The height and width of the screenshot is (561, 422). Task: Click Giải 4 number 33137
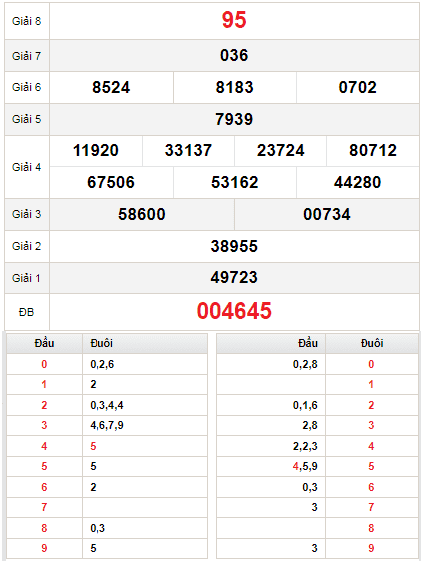click(188, 150)
